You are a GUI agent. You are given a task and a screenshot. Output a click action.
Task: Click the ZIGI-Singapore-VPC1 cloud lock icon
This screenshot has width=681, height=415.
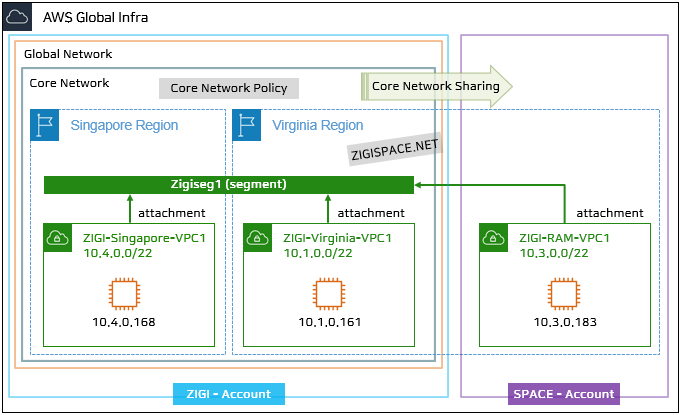coord(58,238)
